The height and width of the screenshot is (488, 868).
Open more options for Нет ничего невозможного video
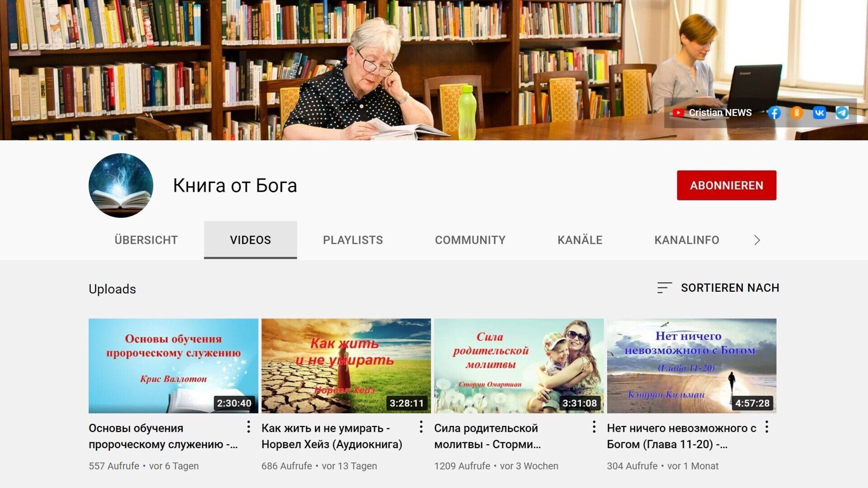click(x=766, y=427)
